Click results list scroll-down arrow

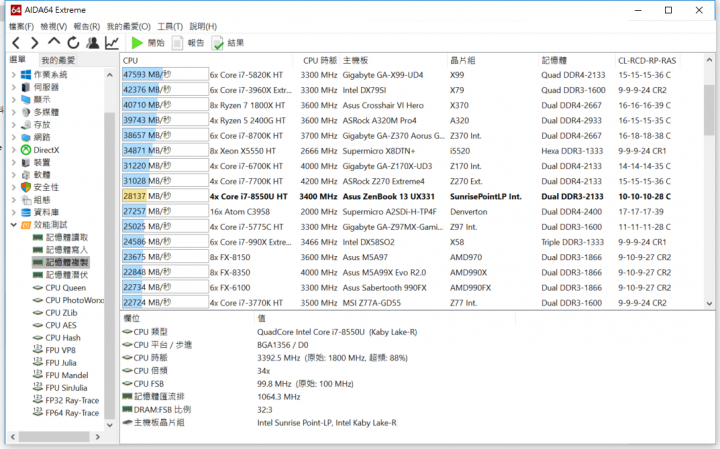pyautogui.click(x=709, y=303)
